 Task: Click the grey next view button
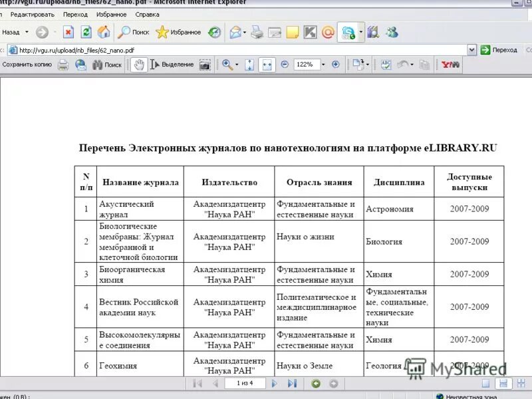[334, 384]
